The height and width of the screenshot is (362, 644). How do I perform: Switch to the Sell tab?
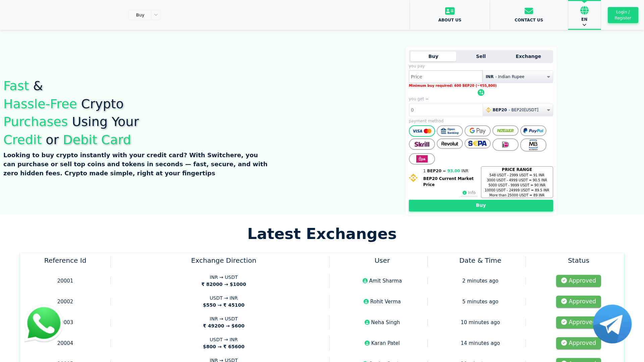point(481,56)
